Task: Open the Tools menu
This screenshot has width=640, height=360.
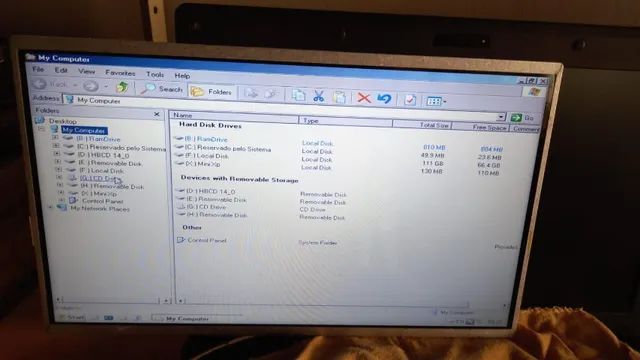Action: pyautogui.click(x=155, y=74)
